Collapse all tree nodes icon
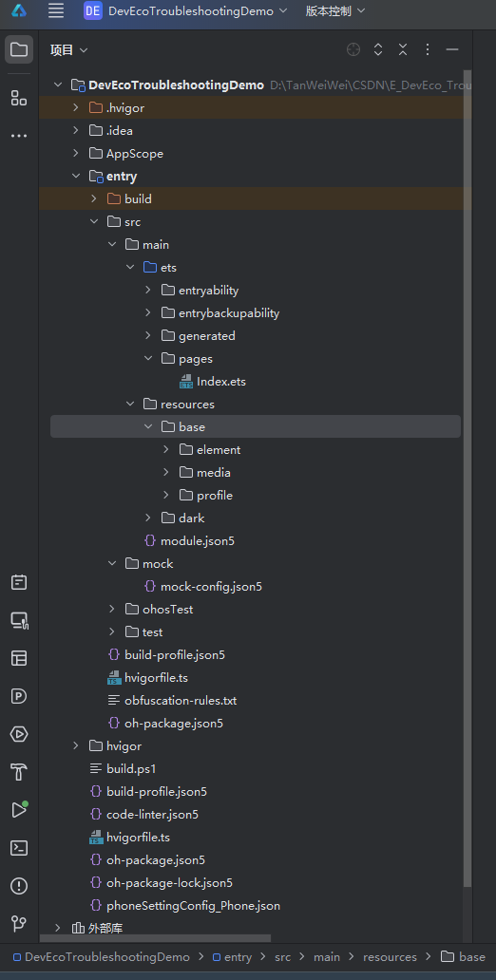 tap(403, 50)
